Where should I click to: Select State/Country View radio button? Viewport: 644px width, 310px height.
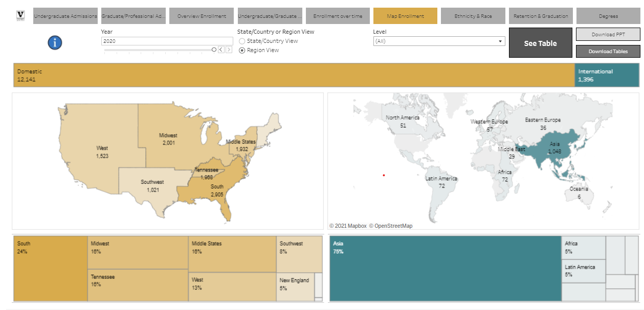tap(242, 41)
